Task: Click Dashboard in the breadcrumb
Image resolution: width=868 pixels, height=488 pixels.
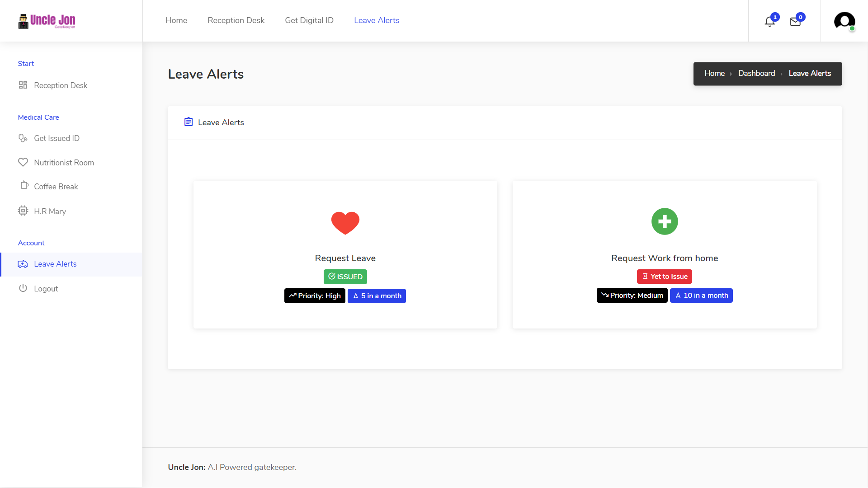Action: tap(756, 73)
